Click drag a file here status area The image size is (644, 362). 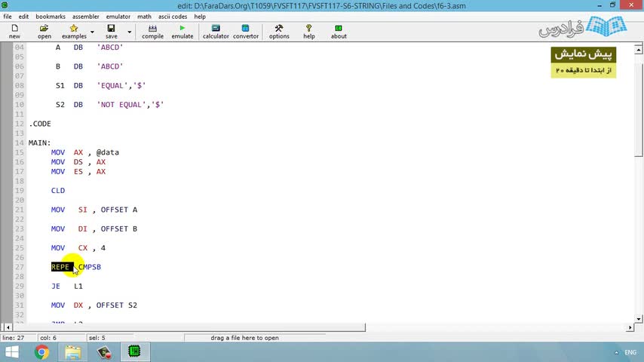coord(245,338)
